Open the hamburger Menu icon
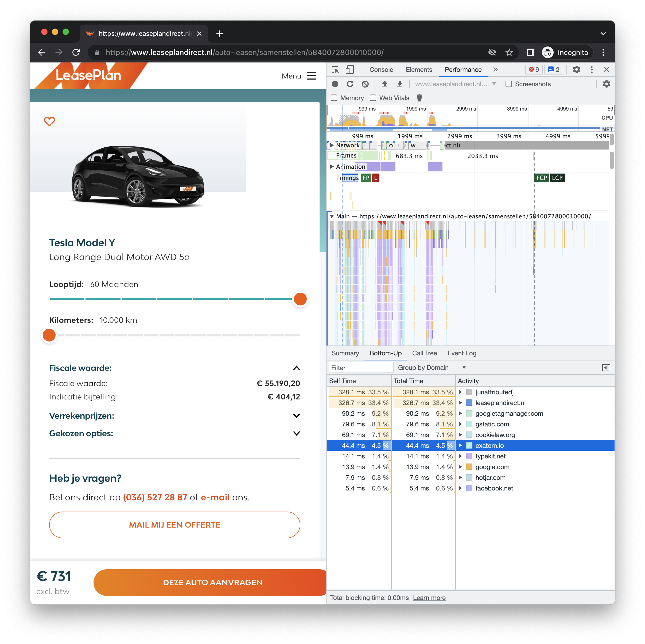645x644 pixels. (x=311, y=76)
